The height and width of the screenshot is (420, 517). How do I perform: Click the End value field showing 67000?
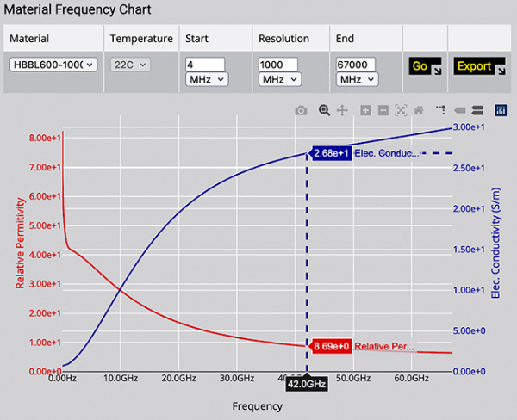coord(355,65)
